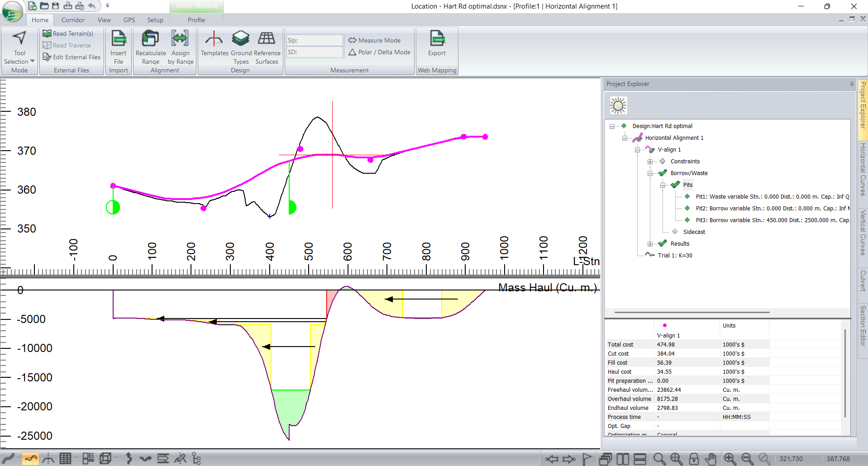
Task: Click the Print setup icon with gear
Action: 80,6
